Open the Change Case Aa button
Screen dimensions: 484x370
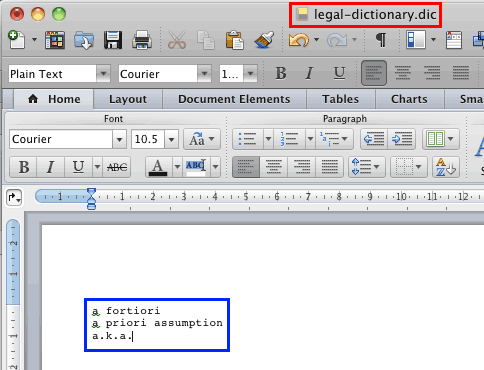(x=202, y=139)
